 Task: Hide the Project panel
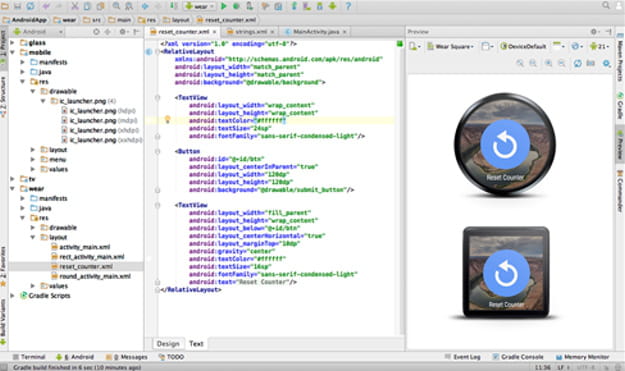pos(136,32)
